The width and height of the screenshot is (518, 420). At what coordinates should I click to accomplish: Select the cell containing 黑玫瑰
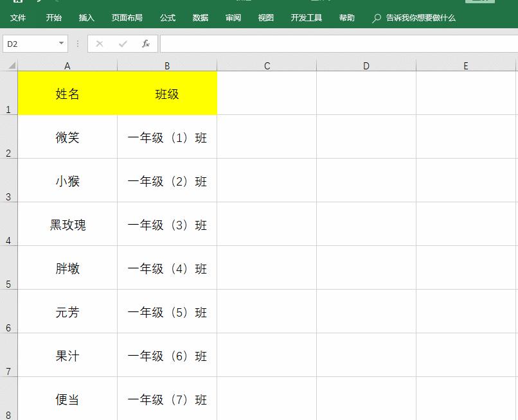pyautogui.click(x=67, y=225)
